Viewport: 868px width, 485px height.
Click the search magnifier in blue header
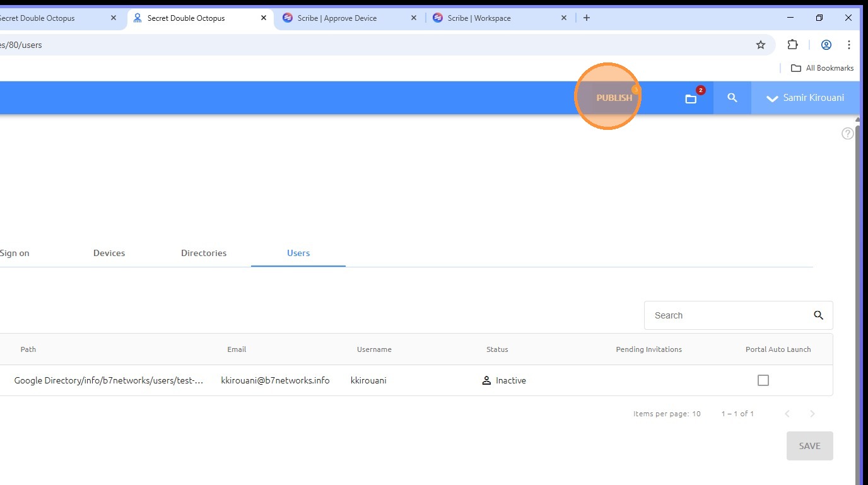coord(732,98)
